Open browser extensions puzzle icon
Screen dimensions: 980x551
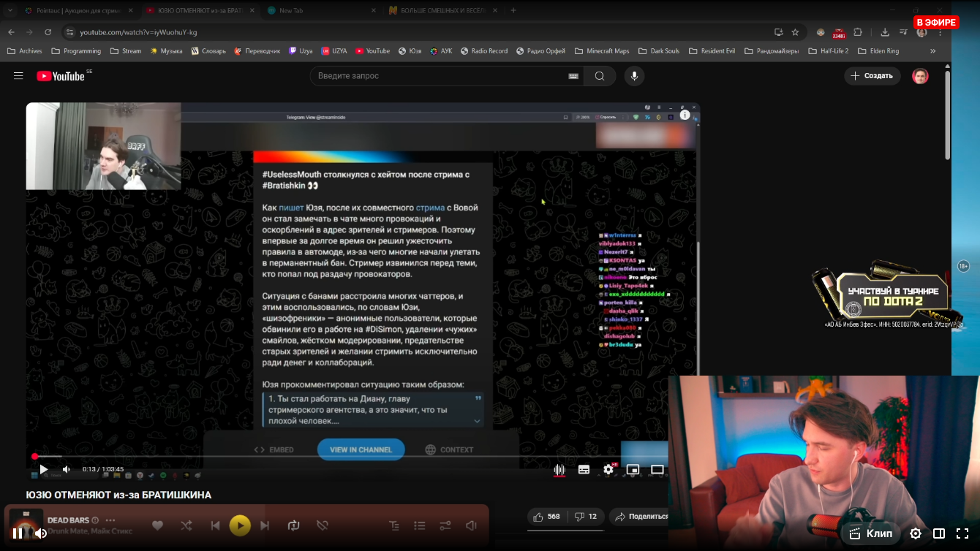pyautogui.click(x=858, y=32)
